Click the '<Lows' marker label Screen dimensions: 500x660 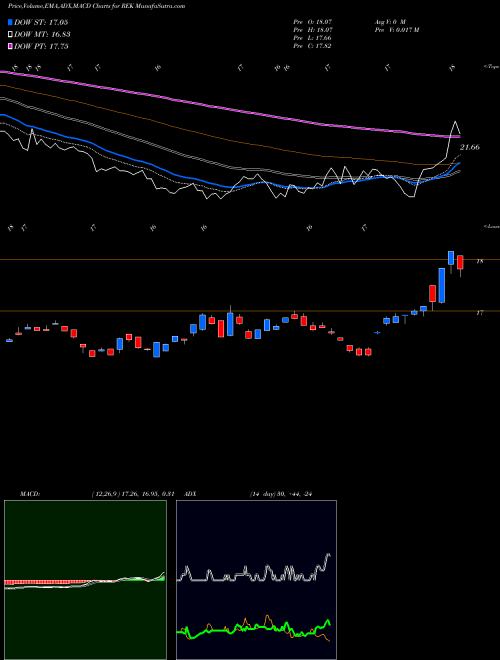pyautogui.click(x=491, y=226)
